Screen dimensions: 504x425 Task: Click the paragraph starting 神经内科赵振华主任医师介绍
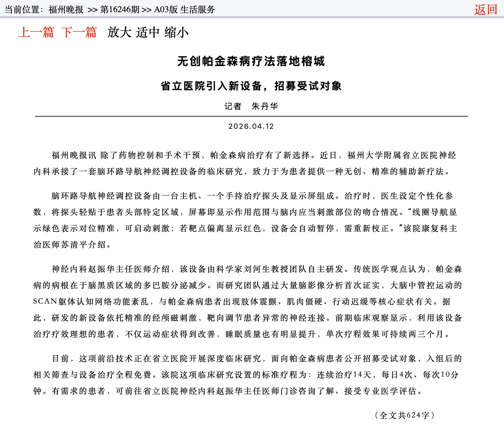click(x=248, y=302)
